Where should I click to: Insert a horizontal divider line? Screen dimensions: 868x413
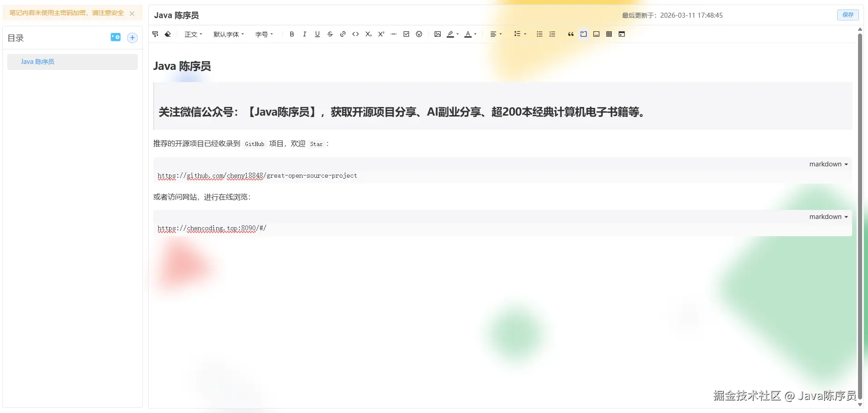tap(394, 34)
